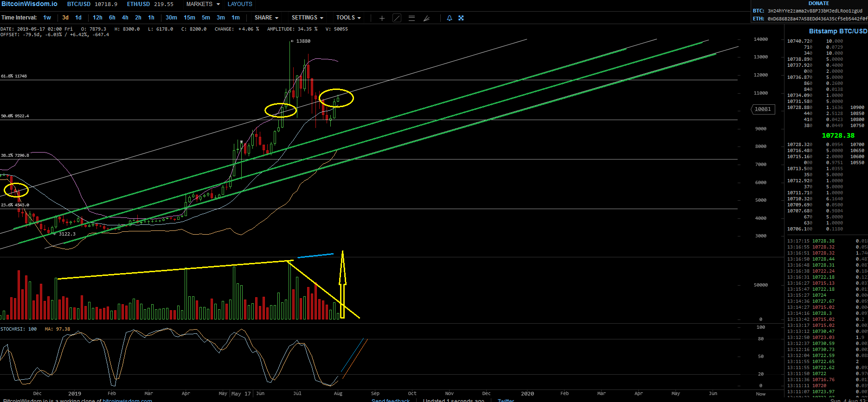Click the Now label on time axis
This screenshot has width=868, height=402.
click(761, 394)
